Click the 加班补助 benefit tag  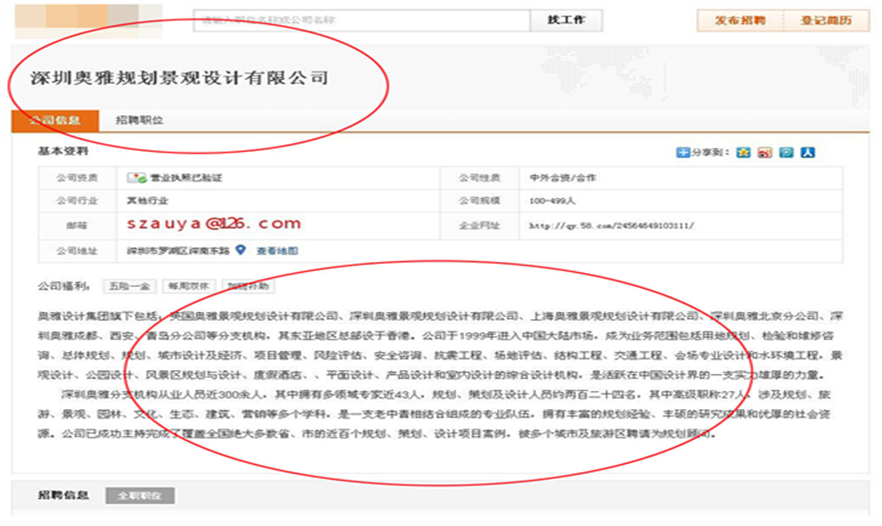pos(247,286)
